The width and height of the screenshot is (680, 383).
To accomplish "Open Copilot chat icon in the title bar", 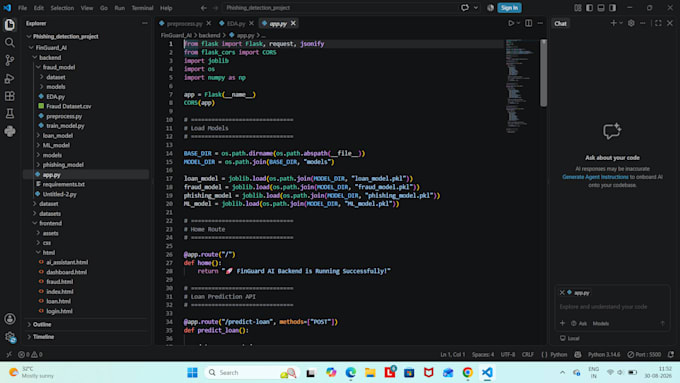I will point(464,8).
